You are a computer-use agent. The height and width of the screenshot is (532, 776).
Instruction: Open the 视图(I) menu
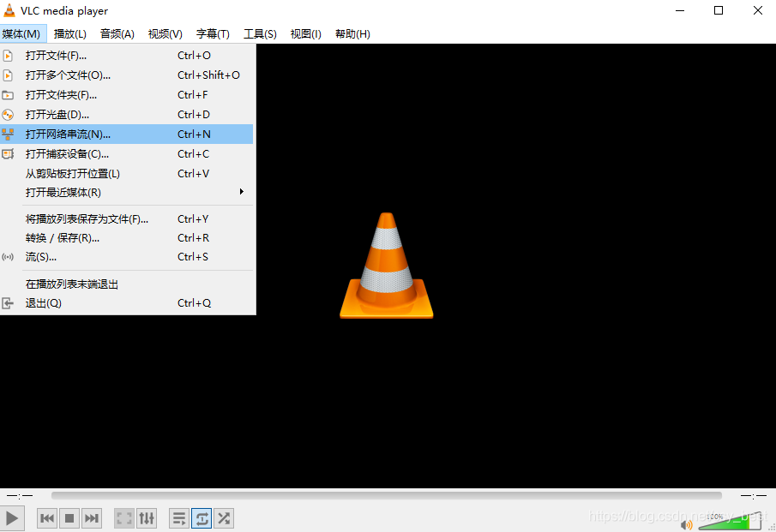point(305,33)
